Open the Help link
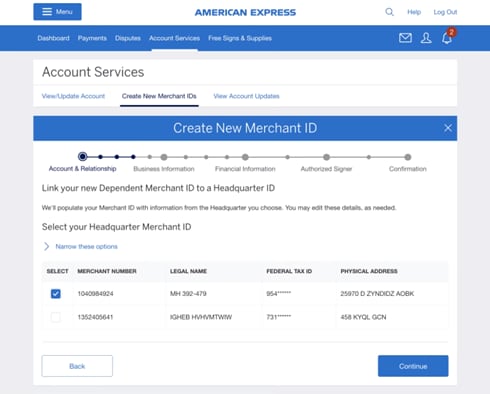 [x=414, y=12]
